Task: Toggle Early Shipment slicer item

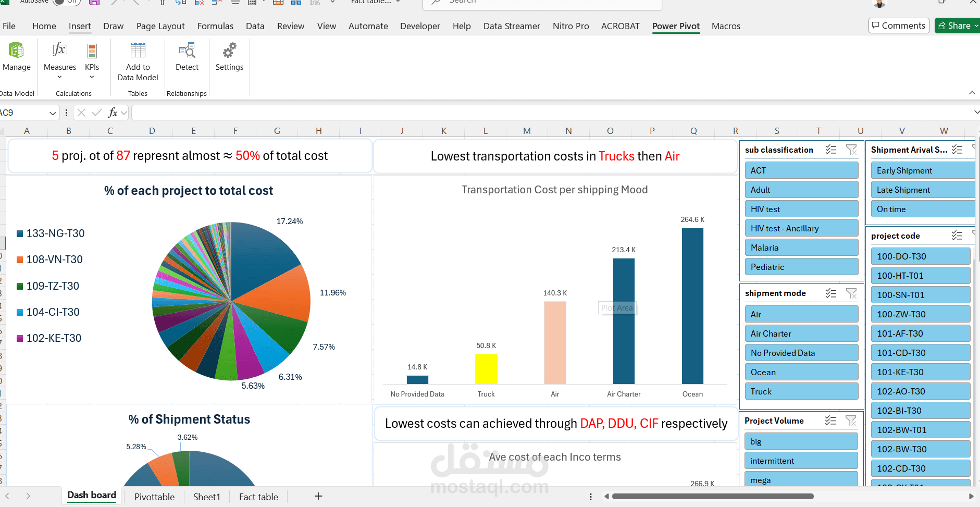Action: tap(923, 170)
